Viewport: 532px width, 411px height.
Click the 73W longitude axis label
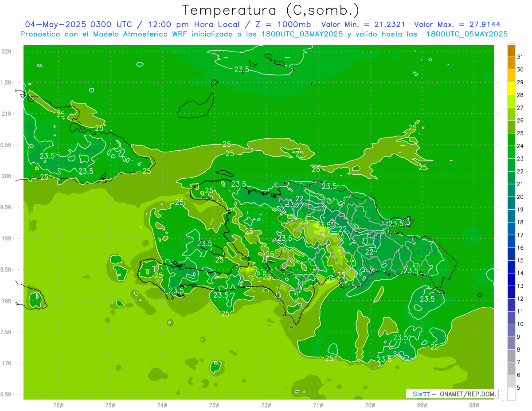214,405
